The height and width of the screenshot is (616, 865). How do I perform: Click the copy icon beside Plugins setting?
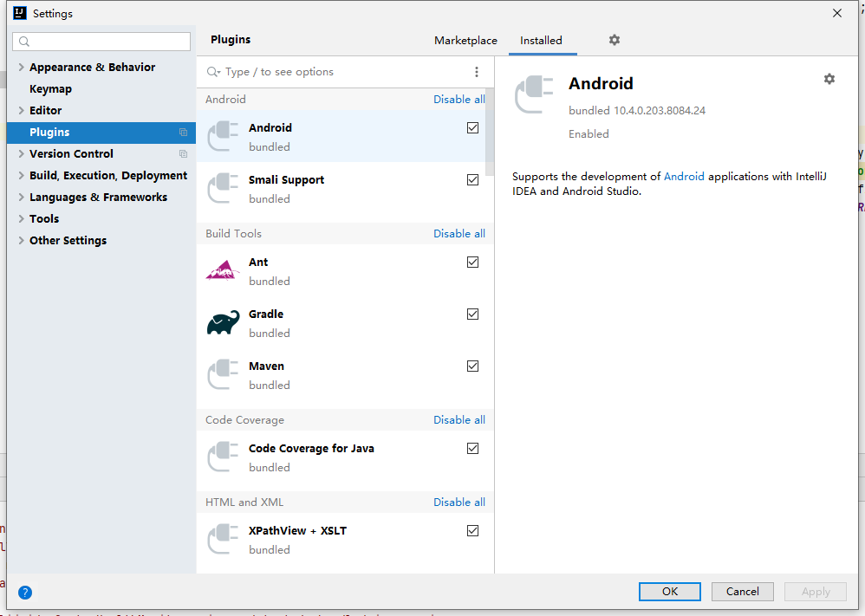tap(183, 133)
